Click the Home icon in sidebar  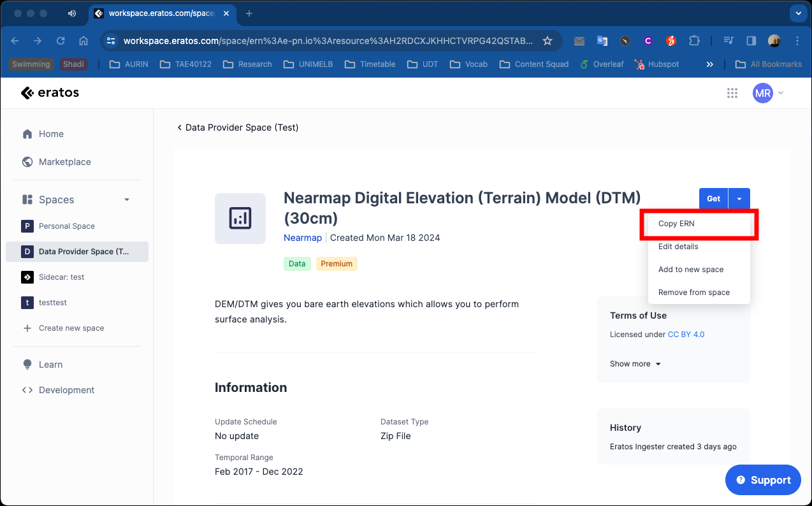coord(27,134)
